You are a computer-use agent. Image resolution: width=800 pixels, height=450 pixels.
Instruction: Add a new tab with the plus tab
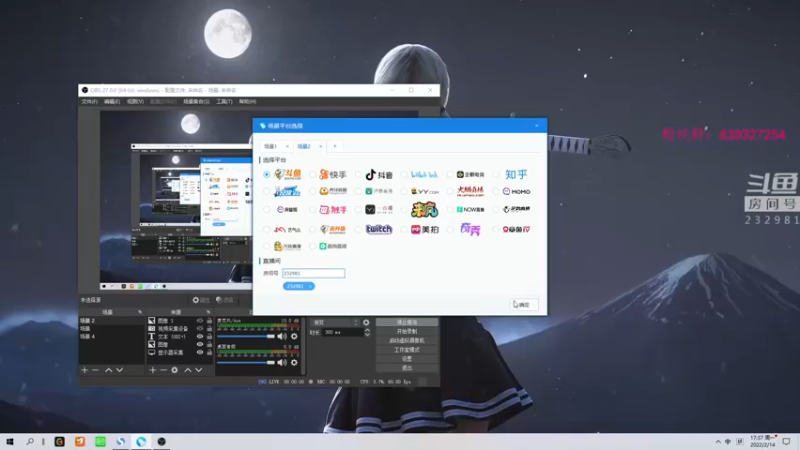click(335, 146)
